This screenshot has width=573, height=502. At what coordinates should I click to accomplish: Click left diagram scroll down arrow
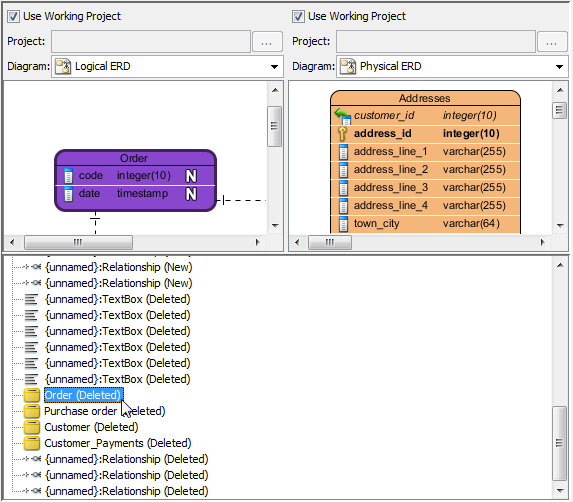pos(276,226)
